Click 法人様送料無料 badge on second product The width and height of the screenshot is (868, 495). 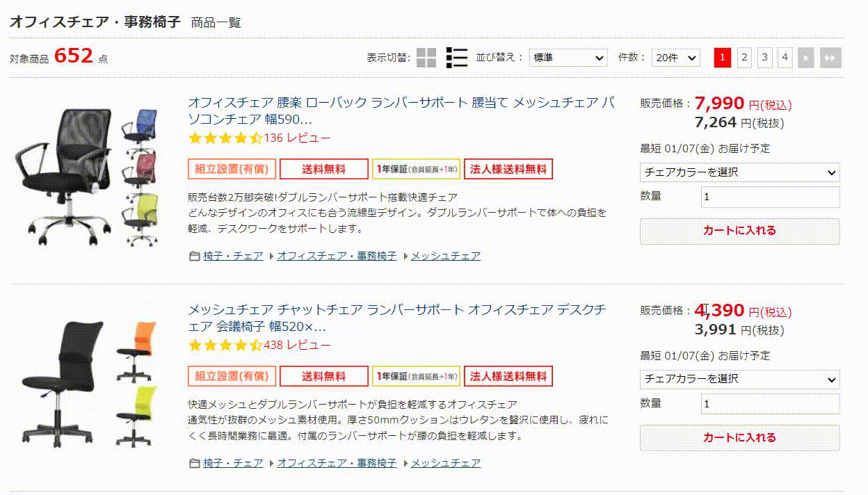click(508, 376)
